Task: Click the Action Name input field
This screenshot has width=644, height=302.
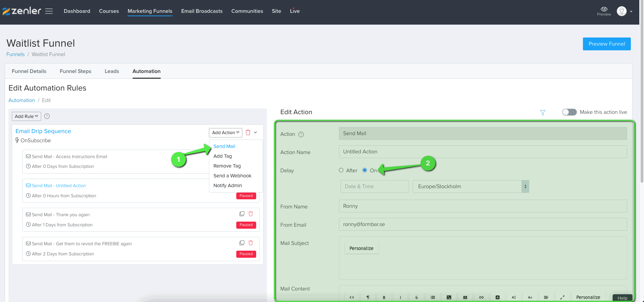Action: click(x=483, y=152)
